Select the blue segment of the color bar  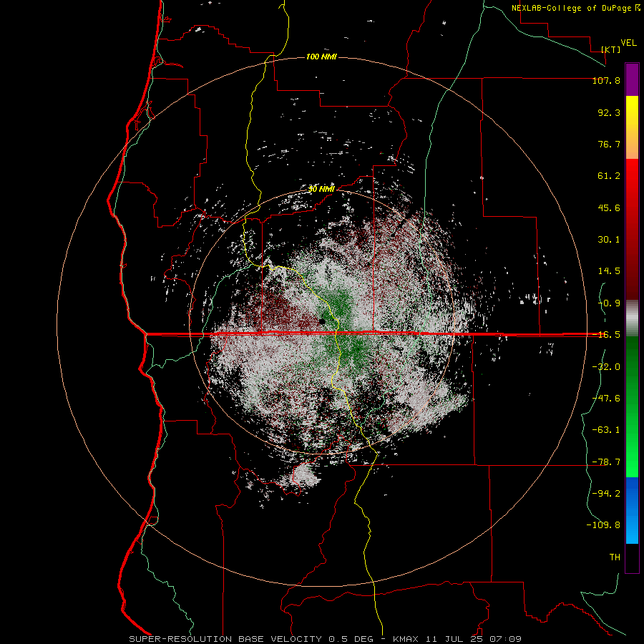pyautogui.click(x=632, y=510)
